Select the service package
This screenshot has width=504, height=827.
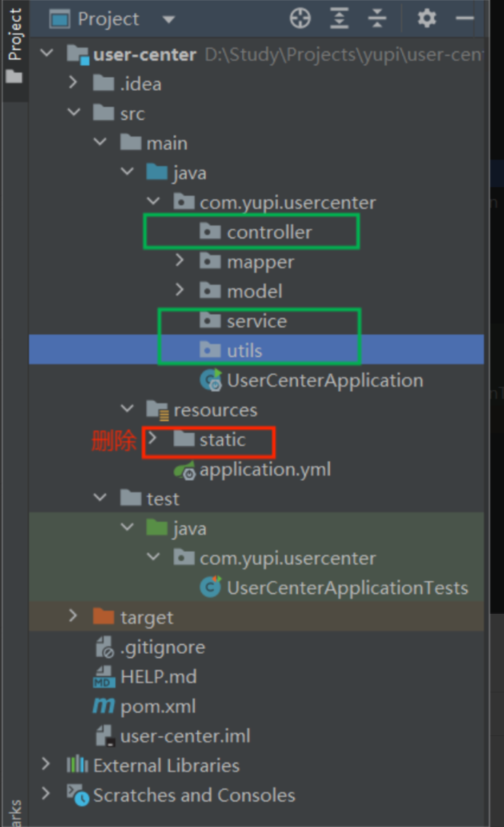(x=256, y=321)
